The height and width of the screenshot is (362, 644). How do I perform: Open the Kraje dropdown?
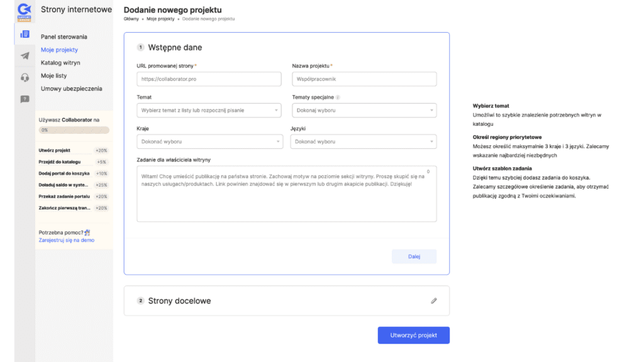210,141
